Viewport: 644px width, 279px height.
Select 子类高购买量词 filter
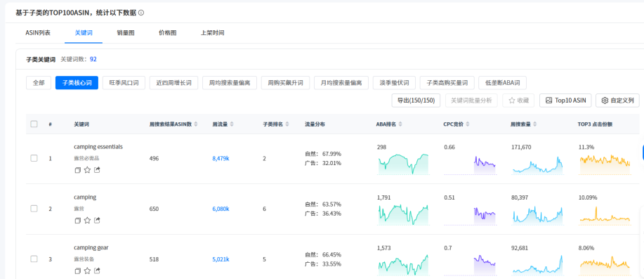pos(447,83)
